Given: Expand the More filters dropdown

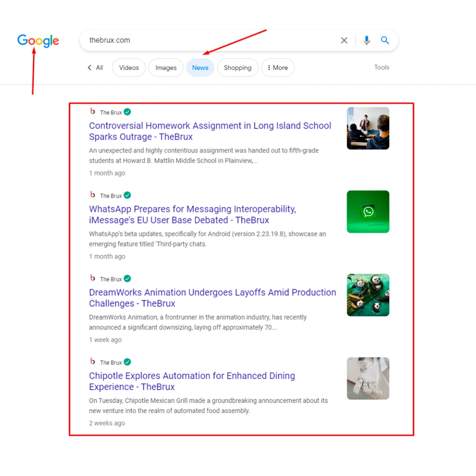Looking at the screenshot, I should tap(278, 68).
